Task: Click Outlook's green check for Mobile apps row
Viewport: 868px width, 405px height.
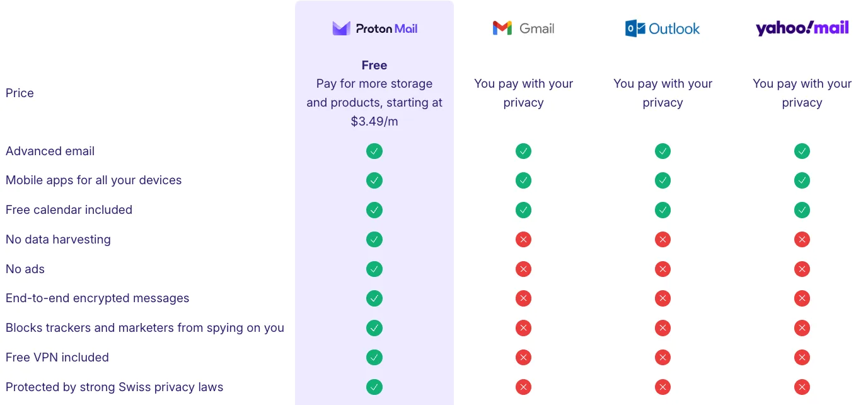Action: click(x=663, y=180)
